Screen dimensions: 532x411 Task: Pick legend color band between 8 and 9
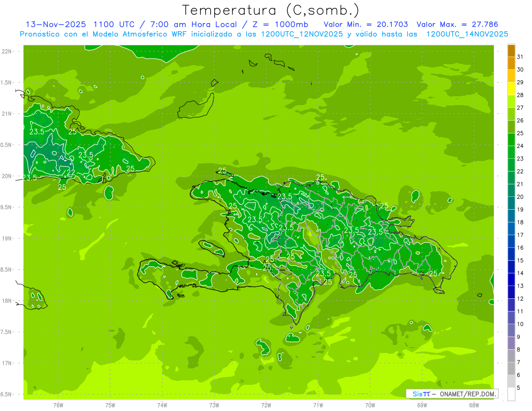(511, 344)
